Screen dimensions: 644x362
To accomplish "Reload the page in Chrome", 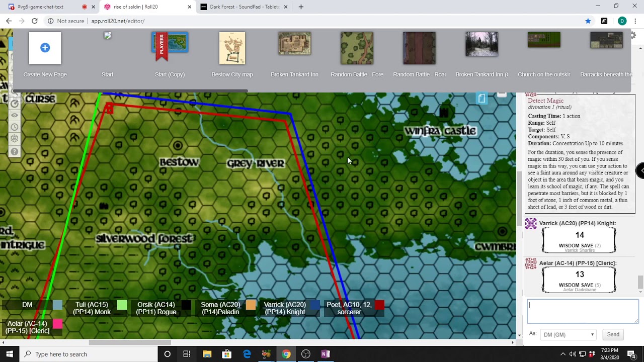I will tap(34, 21).
